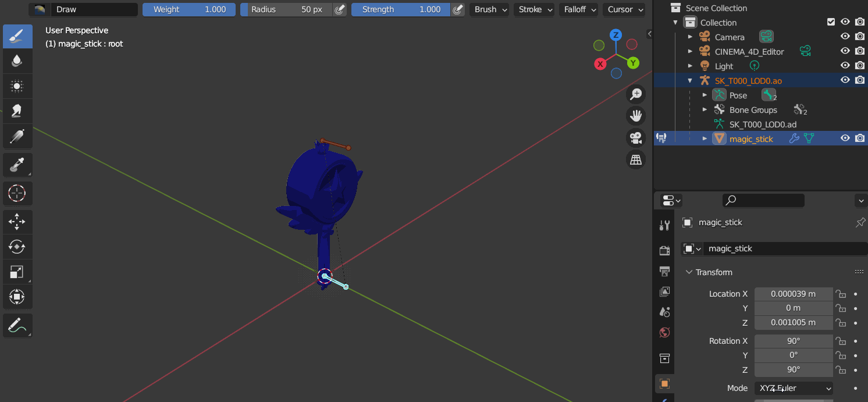Hide SK_T000_LOD0.ao armature in viewport
Image resolution: width=868 pixels, height=402 pixels.
[845, 80]
